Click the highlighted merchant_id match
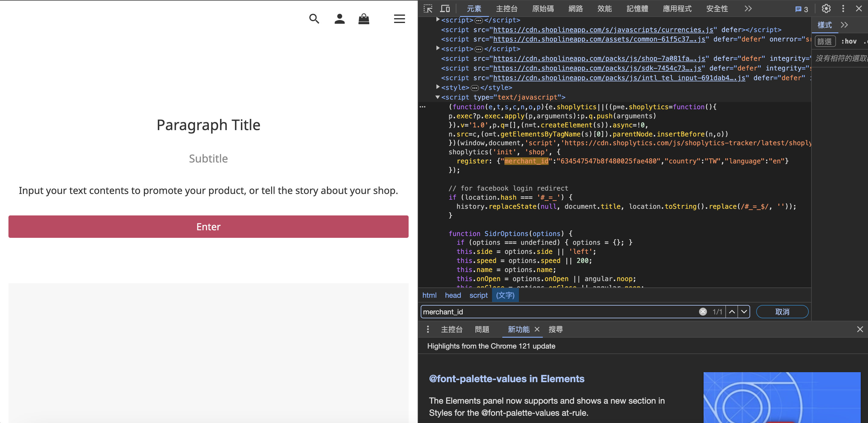The width and height of the screenshot is (868, 423). [x=526, y=161]
